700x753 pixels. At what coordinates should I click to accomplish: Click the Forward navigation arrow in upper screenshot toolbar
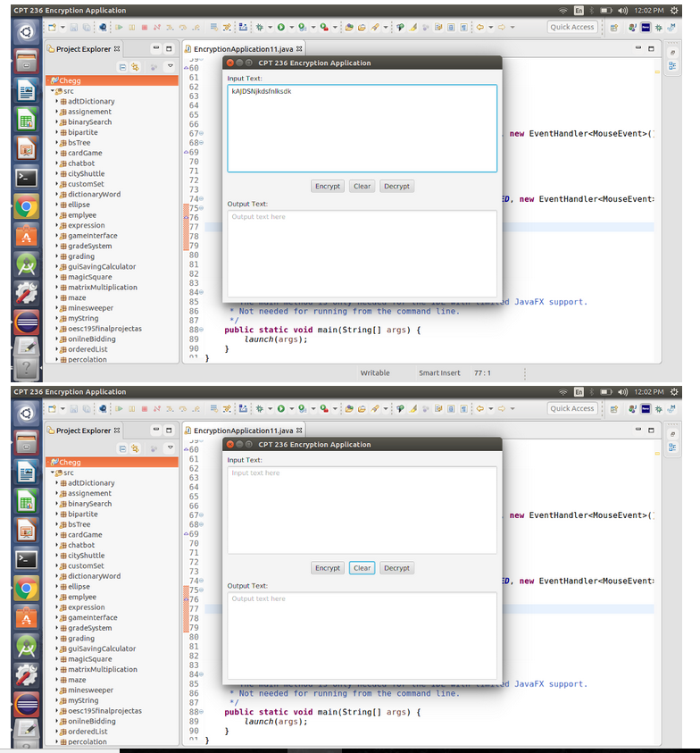[x=502, y=28]
